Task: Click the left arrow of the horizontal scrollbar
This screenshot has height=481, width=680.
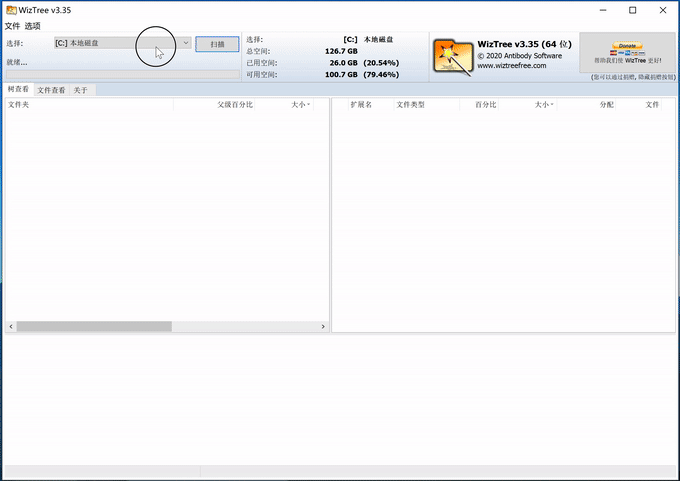Action: (11, 327)
